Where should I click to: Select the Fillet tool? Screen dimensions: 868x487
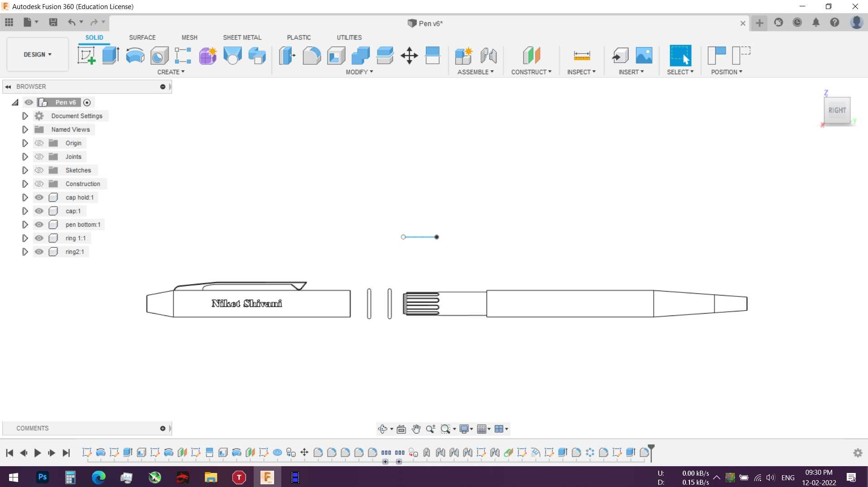312,56
